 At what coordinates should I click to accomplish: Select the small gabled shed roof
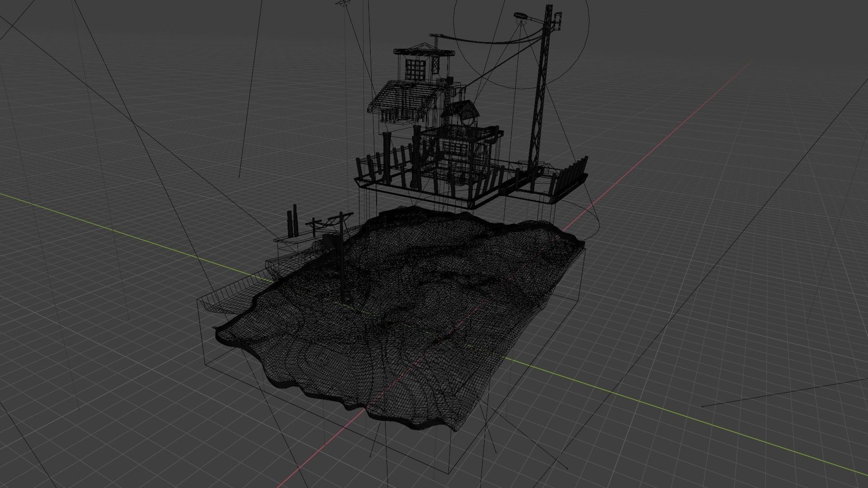click(x=459, y=110)
